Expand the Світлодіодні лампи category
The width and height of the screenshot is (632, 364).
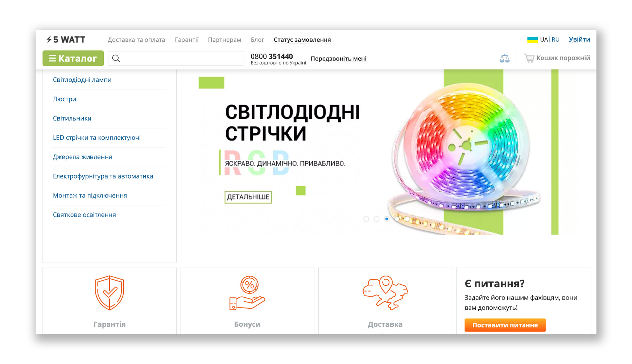click(82, 80)
